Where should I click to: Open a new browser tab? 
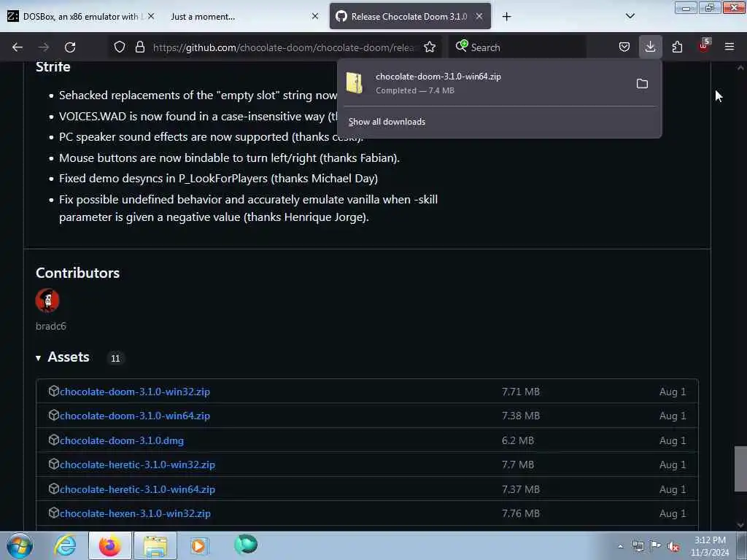click(506, 17)
